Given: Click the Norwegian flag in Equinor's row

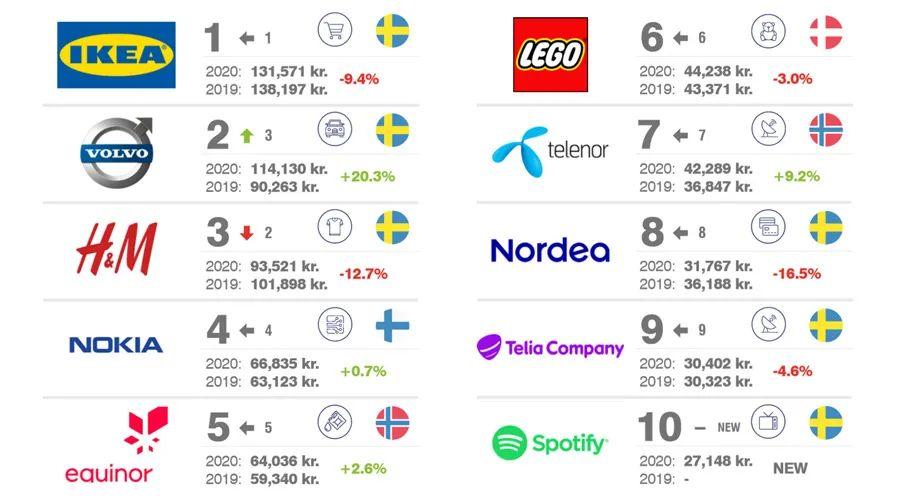Looking at the screenshot, I should tap(392, 422).
